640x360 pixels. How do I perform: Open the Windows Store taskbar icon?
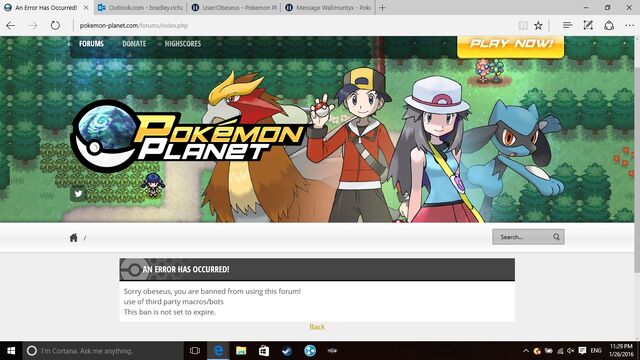click(x=264, y=351)
